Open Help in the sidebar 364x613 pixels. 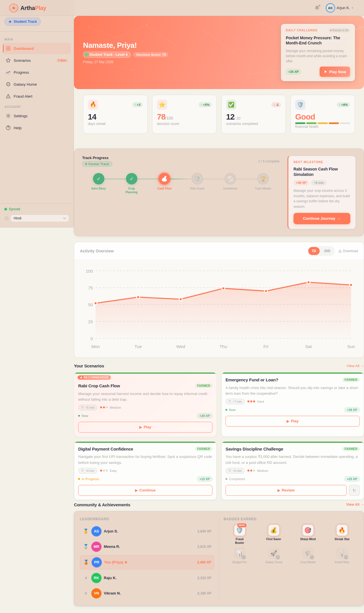37,128
